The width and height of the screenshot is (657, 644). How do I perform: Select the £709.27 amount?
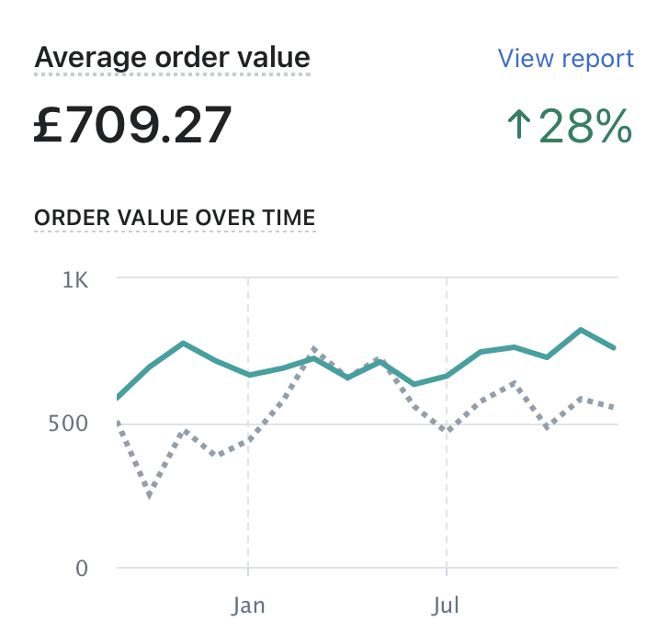(x=132, y=125)
